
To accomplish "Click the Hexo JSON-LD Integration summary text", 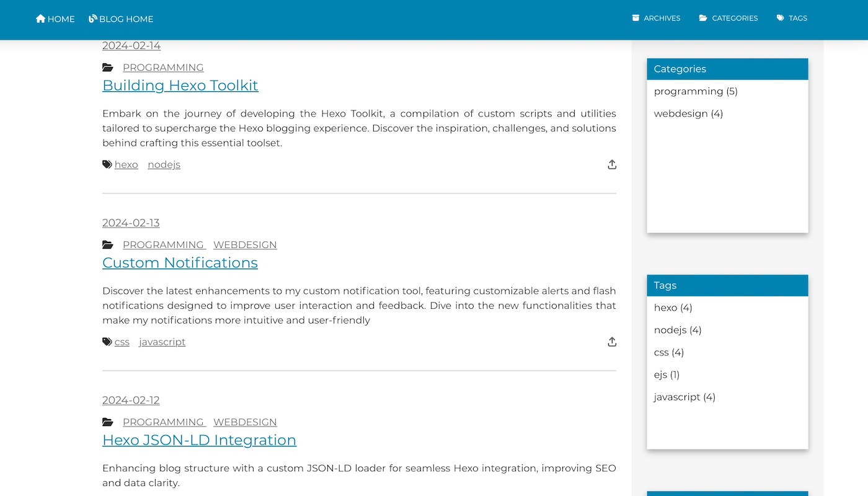I will pos(359,476).
